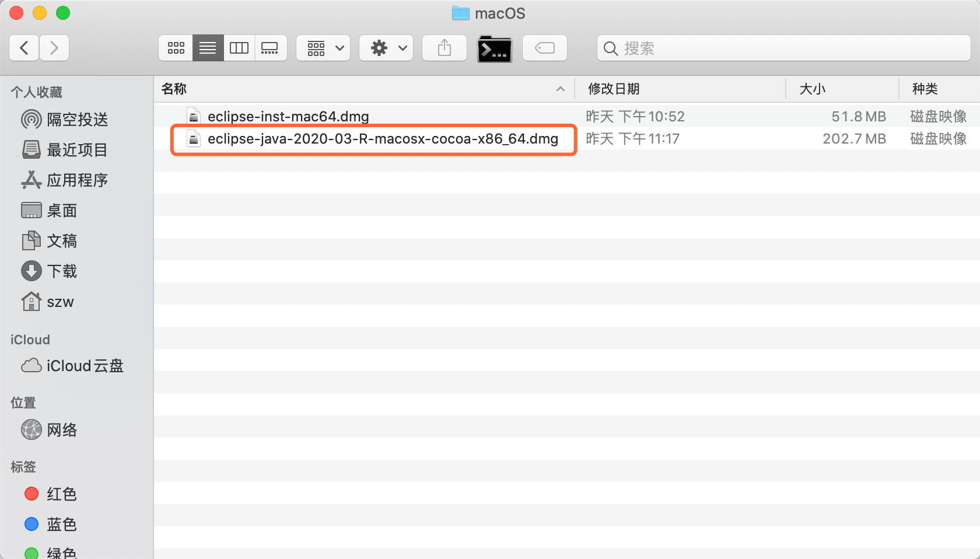Click the 202.7 MB size cell

pos(854,139)
